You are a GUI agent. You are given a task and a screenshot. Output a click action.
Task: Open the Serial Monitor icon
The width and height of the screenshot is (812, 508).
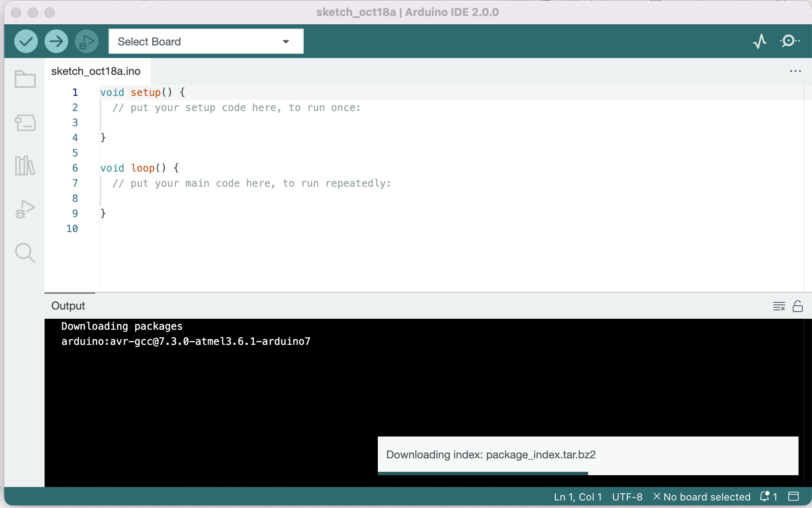[x=790, y=41]
